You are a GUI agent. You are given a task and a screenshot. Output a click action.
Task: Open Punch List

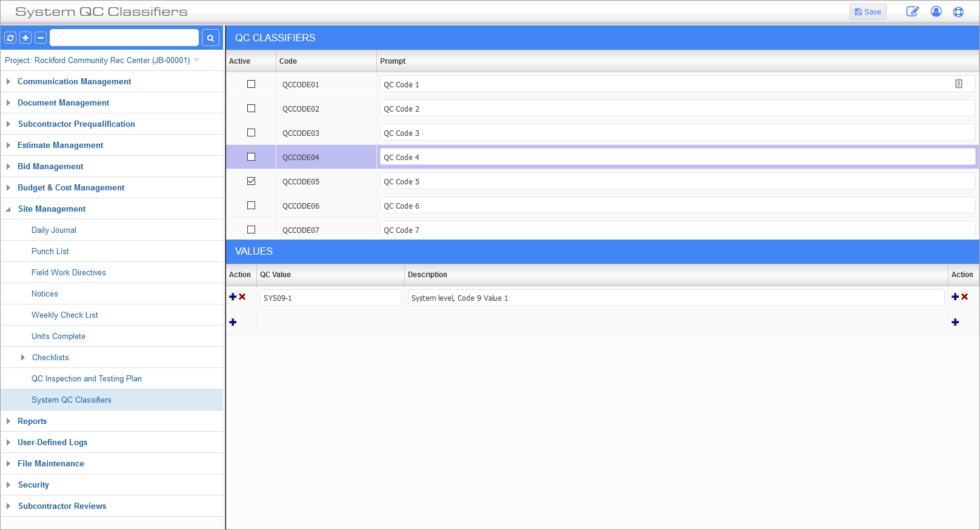point(50,251)
